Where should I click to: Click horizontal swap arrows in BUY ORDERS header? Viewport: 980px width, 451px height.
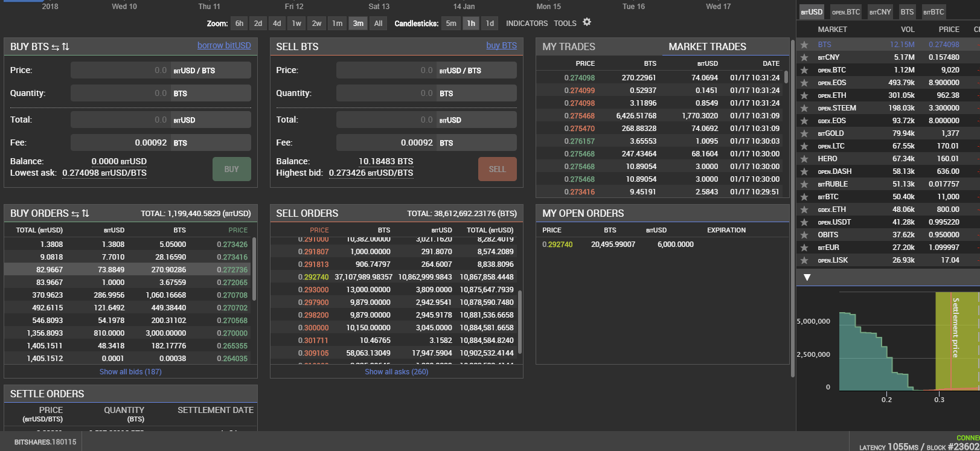pos(75,214)
